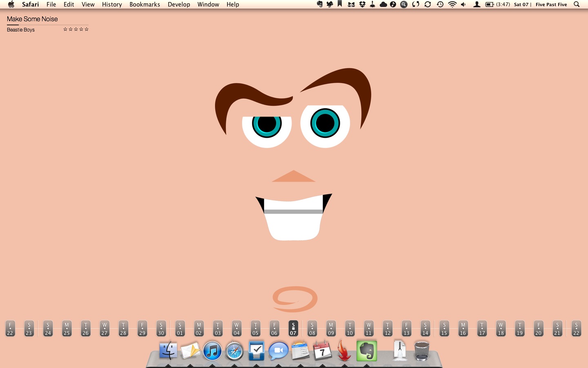Select day T 19 in calendar strip

520,329
